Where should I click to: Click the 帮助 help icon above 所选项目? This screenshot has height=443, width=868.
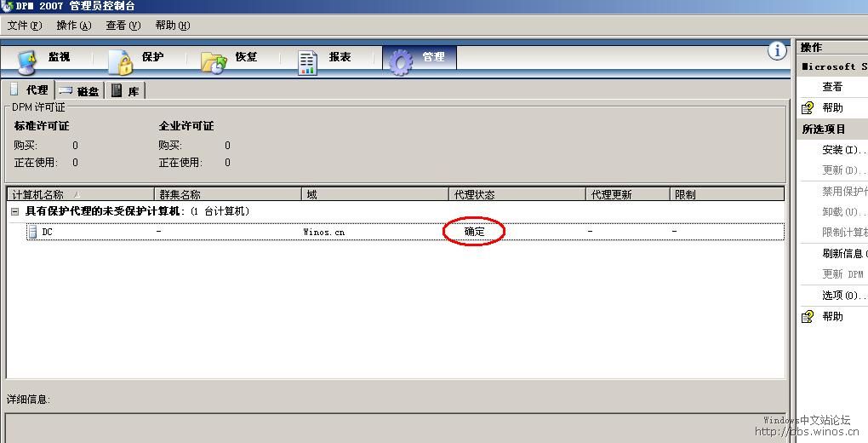pyautogui.click(x=808, y=108)
